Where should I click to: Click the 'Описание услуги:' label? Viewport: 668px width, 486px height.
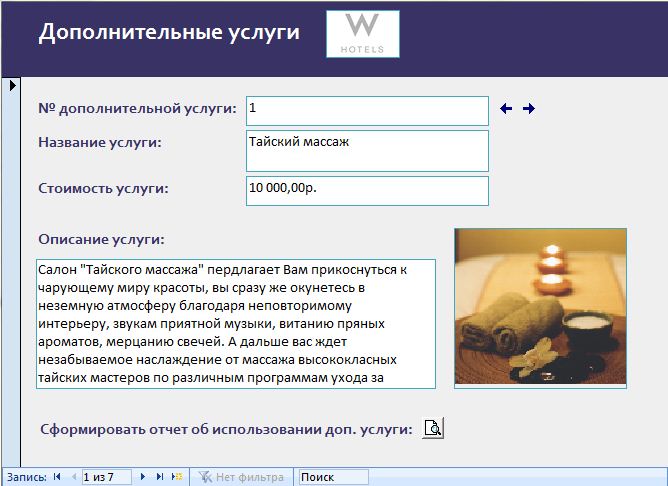pos(101,239)
